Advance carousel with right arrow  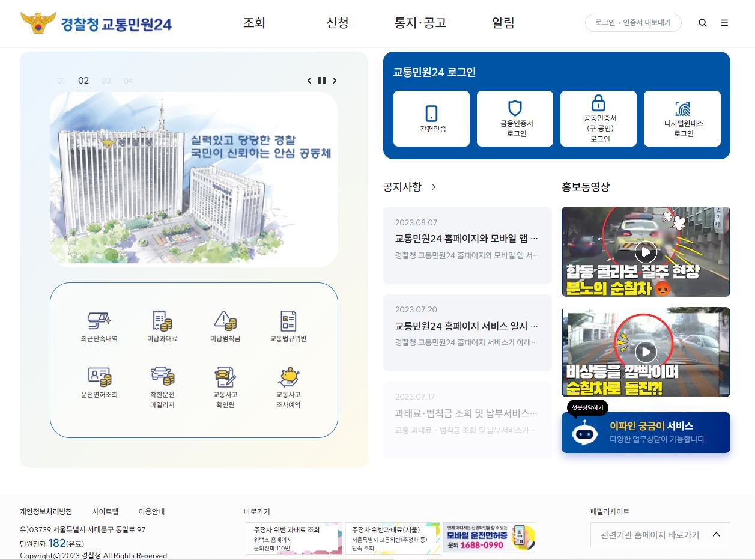(335, 80)
